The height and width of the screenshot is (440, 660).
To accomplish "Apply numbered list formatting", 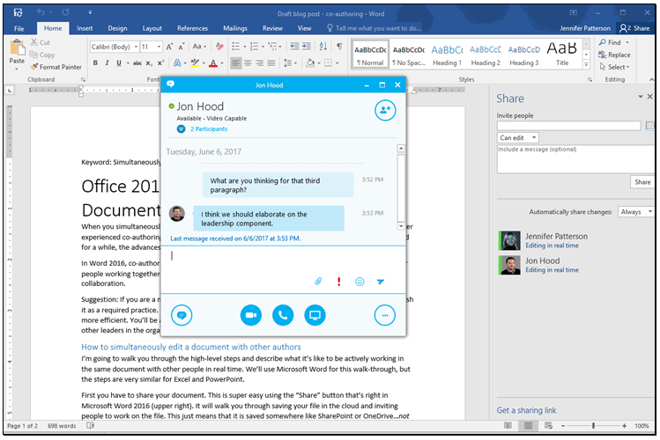I will [x=254, y=46].
